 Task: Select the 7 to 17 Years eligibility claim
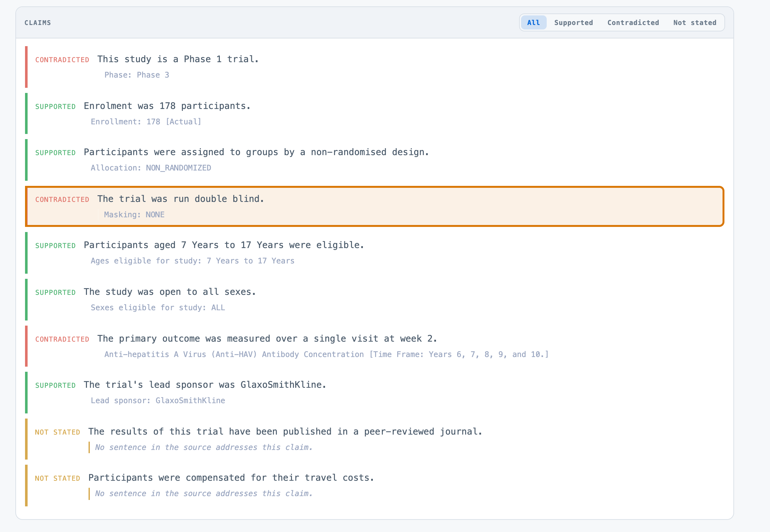point(374,253)
